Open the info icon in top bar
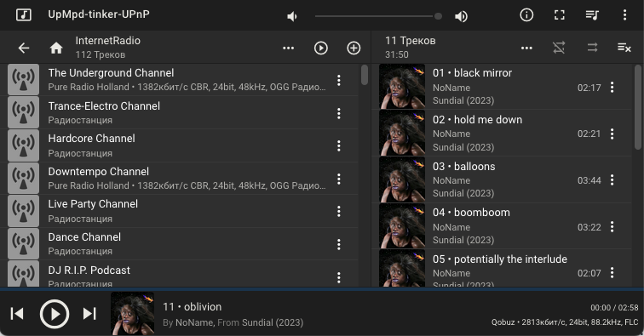Viewport: 644px width, 336px height. 526,15
